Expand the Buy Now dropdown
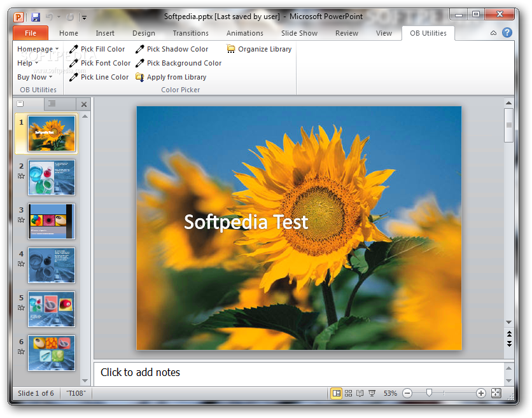Image resolution: width=532 pixels, height=418 pixels. (34, 77)
